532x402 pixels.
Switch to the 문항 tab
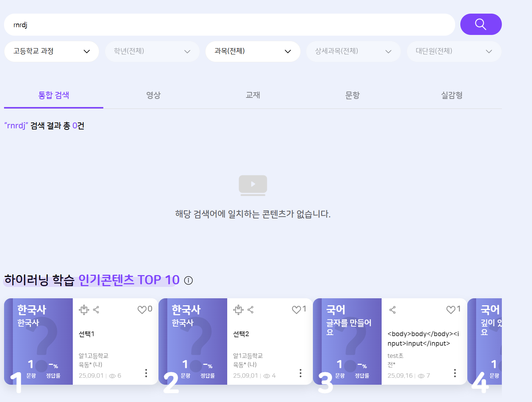[x=352, y=95]
